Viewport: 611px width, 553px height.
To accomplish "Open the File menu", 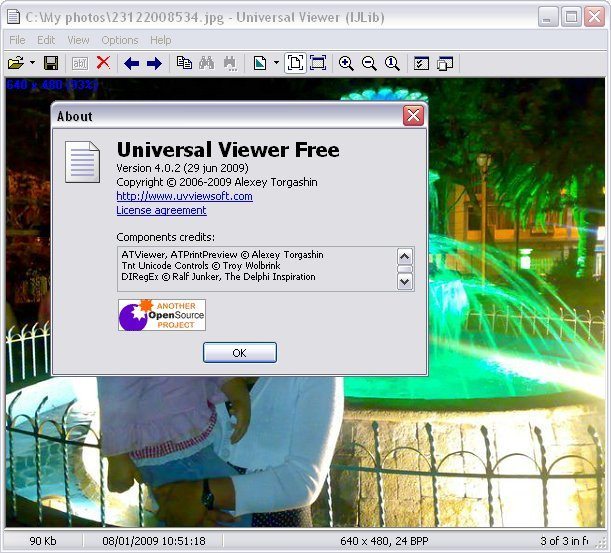I will 18,40.
